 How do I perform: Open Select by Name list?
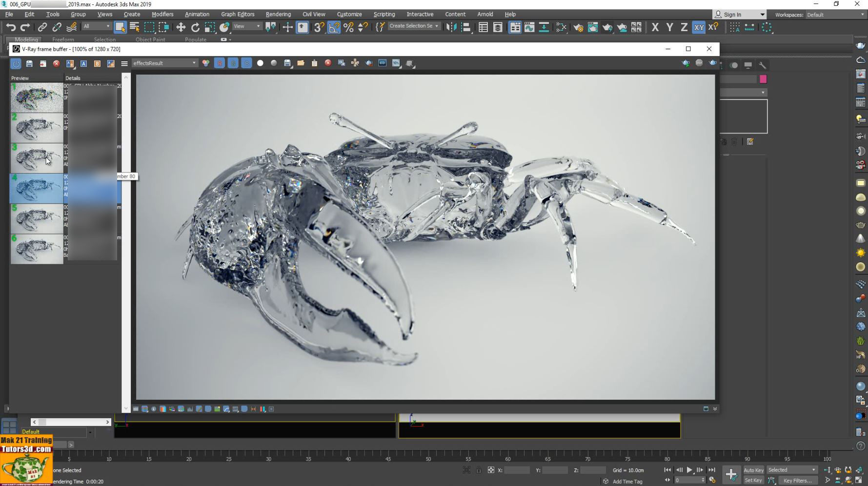[135, 27]
